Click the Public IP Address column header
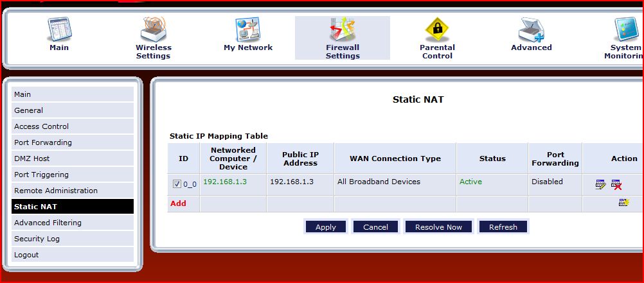Screen dimensions: 644x283 pos(300,159)
